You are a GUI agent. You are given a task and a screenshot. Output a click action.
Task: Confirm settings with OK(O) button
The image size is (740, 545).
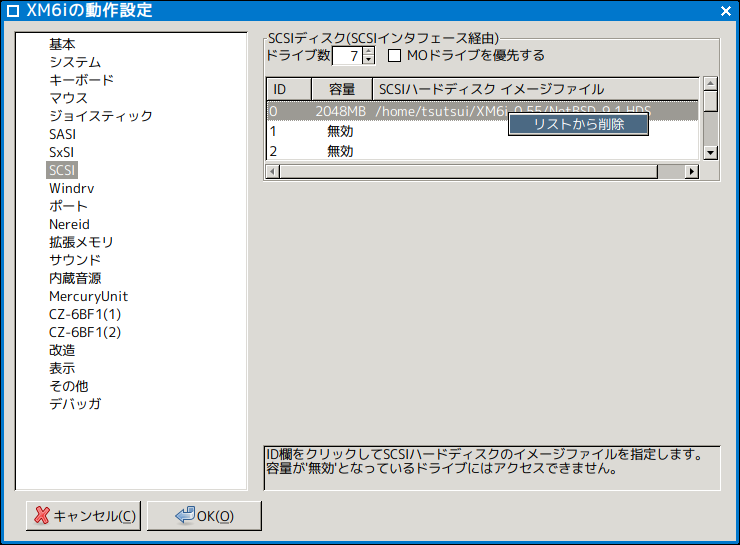click(204, 516)
